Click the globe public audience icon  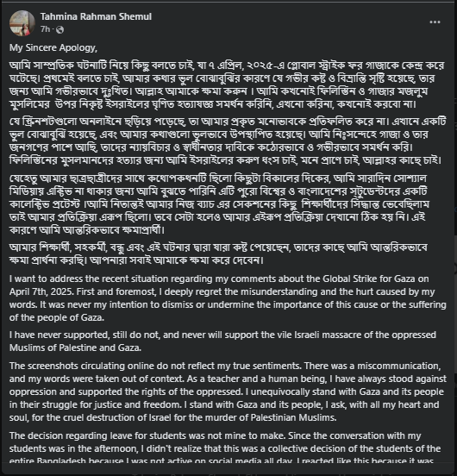[x=59, y=29]
